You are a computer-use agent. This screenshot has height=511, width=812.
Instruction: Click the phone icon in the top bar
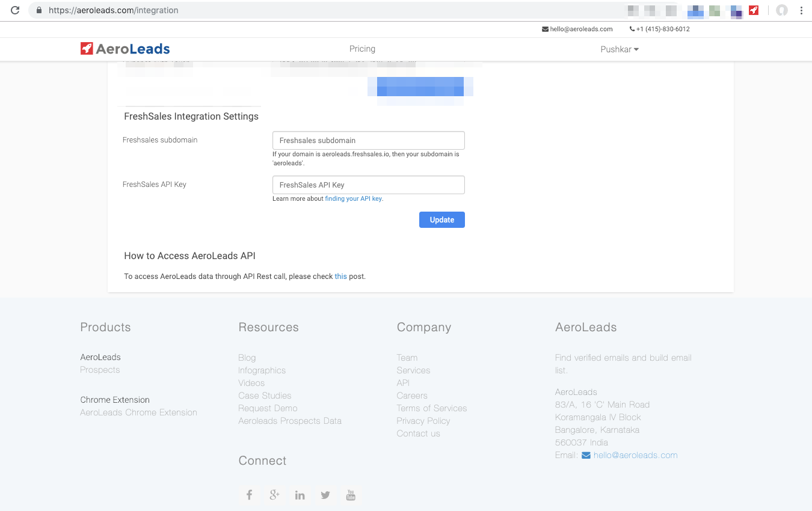point(632,29)
